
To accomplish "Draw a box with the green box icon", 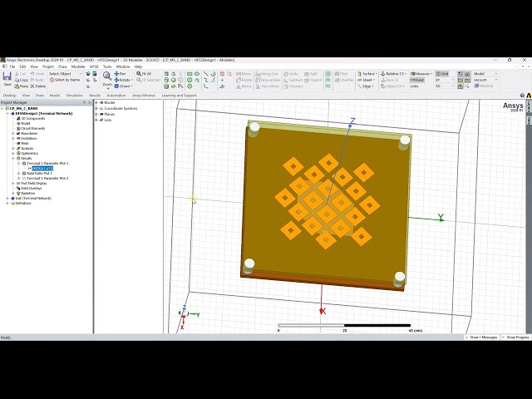I will pyautogui.click(x=166, y=74).
